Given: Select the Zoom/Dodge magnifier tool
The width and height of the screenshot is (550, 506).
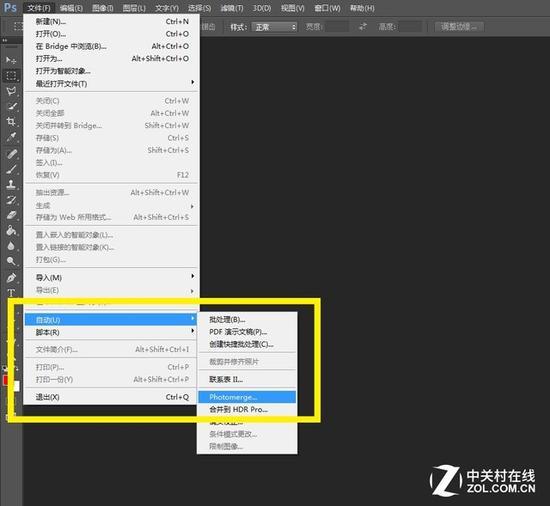Looking at the screenshot, I should [11, 261].
